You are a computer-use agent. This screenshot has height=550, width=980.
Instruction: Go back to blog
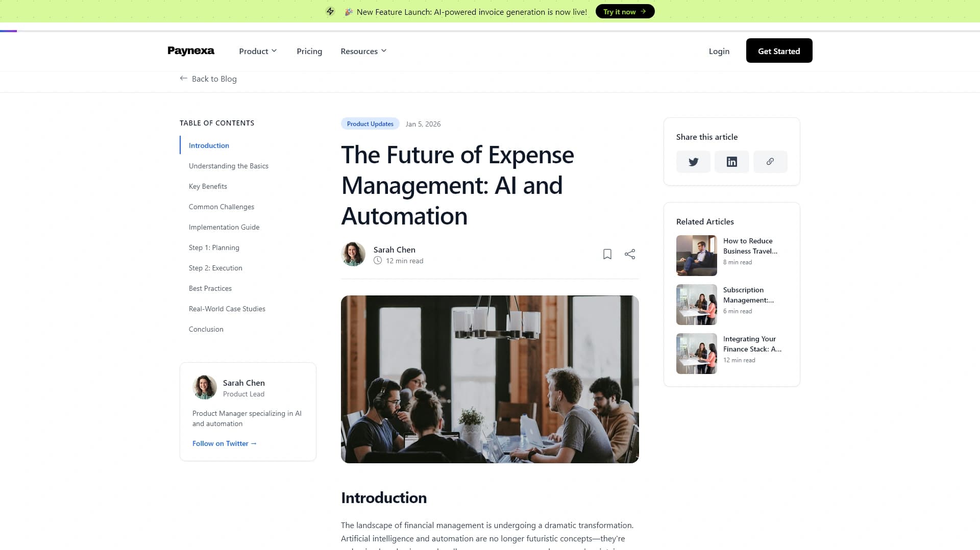click(x=208, y=79)
